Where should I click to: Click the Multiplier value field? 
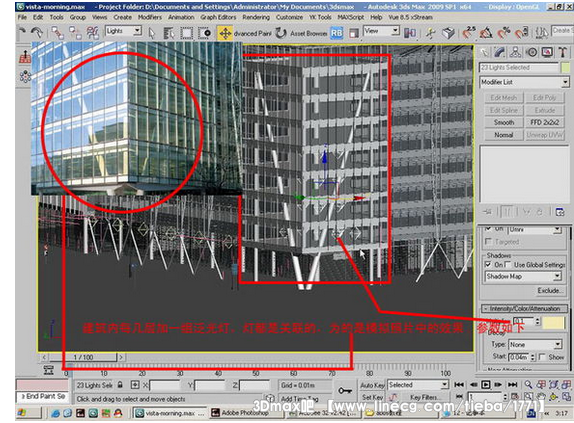[523, 321]
